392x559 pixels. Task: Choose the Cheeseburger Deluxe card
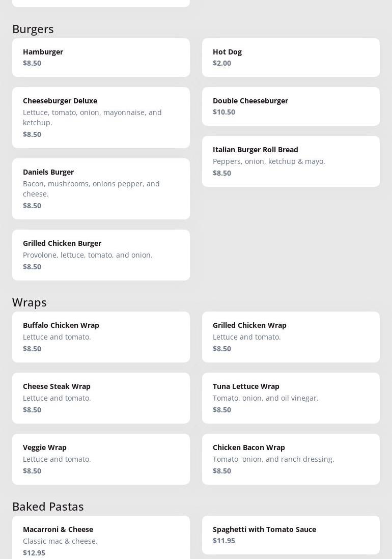coord(101,118)
